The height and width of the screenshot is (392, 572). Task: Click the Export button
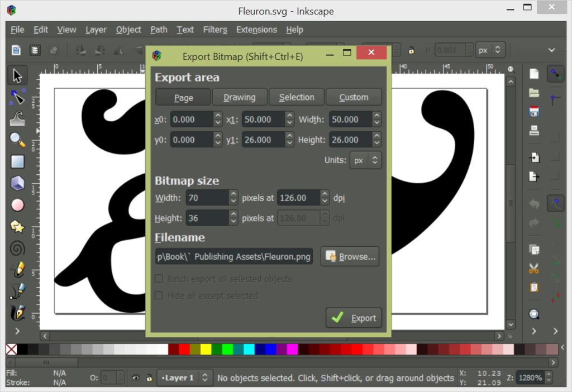[354, 318]
